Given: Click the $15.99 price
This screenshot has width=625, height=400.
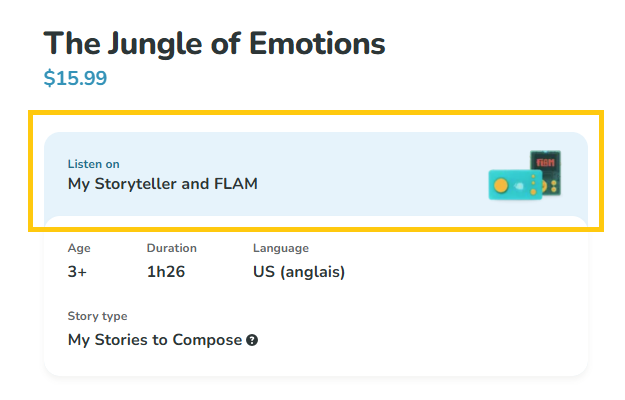Looking at the screenshot, I should tap(75, 78).
